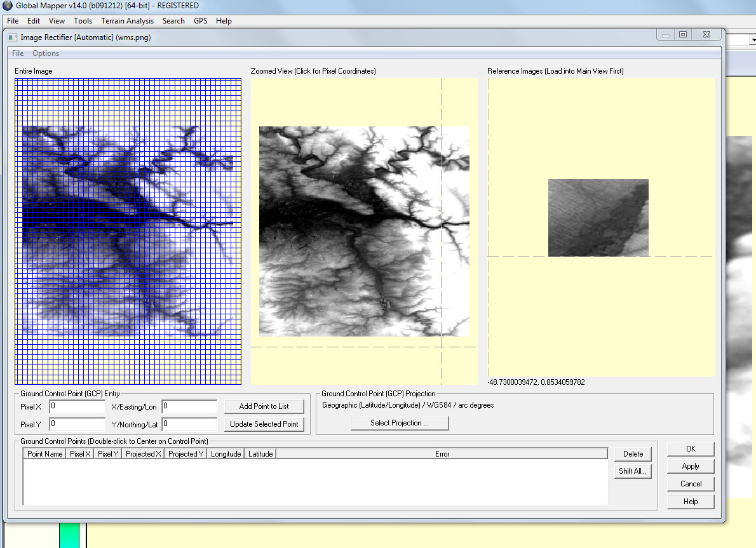The height and width of the screenshot is (548, 756).
Task: Click into the X/Easting/Lon text field
Action: point(189,406)
